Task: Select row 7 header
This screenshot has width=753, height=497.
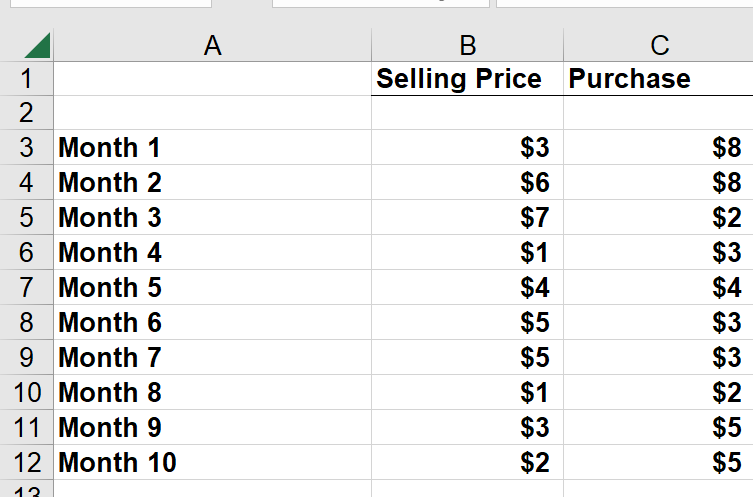Action: click(x=26, y=287)
